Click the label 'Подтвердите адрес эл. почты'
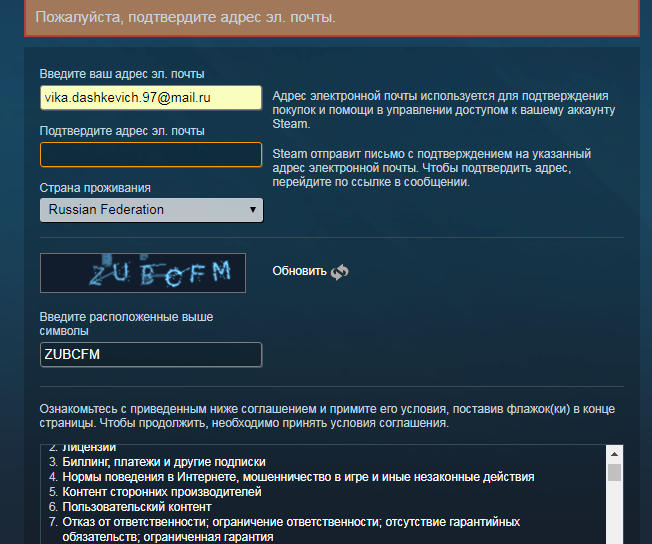652x544 pixels. coord(122,131)
